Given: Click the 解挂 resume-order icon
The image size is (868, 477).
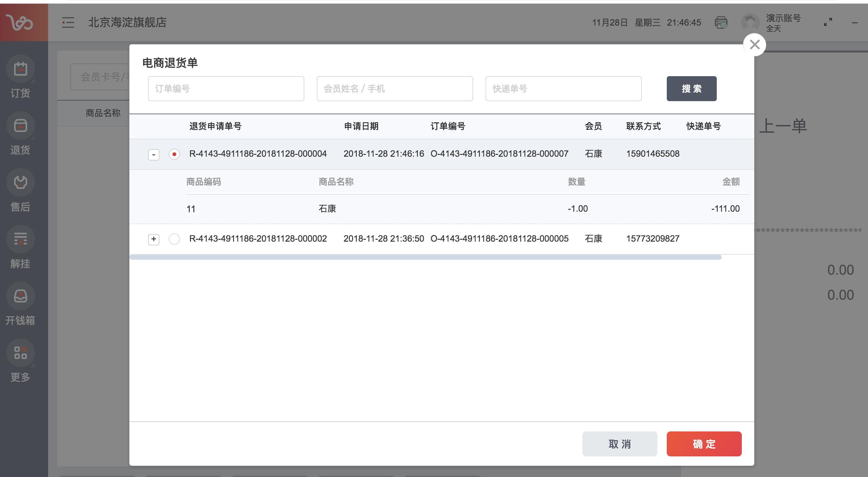Looking at the screenshot, I should click(21, 239).
